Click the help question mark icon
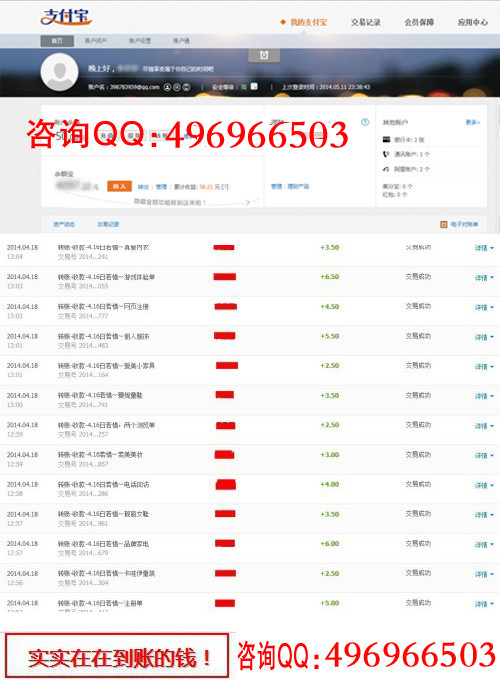500x680 pixels. pos(365,122)
